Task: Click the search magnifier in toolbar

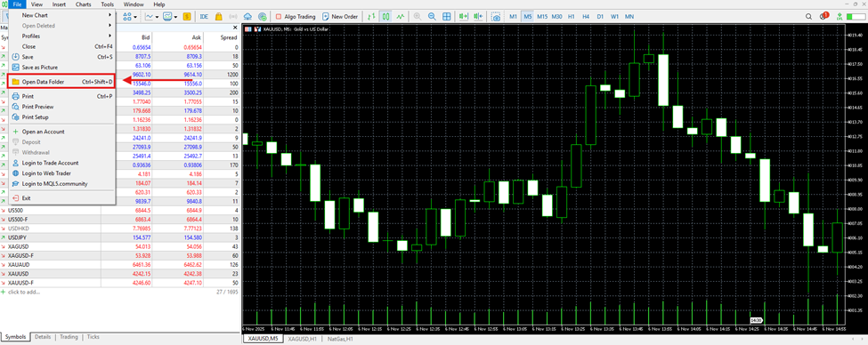Action: 808,17
